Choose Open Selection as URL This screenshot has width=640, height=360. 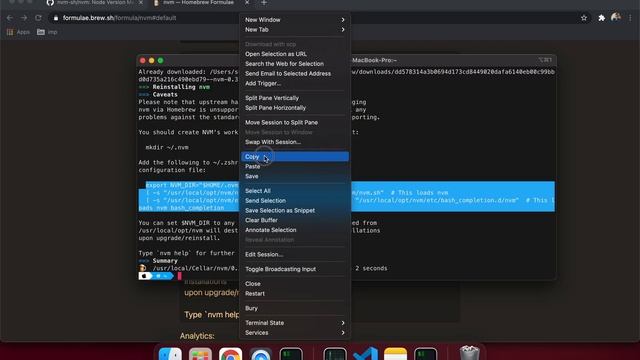(x=294, y=54)
